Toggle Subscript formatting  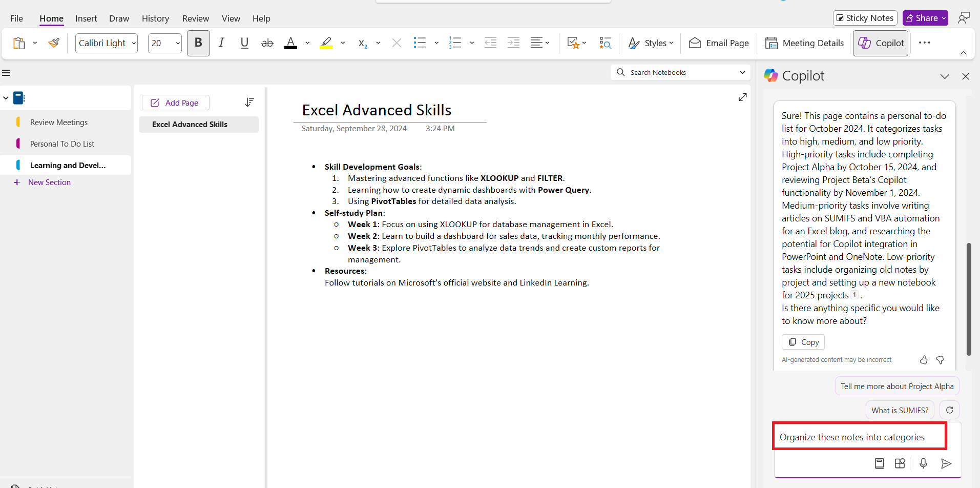pyautogui.click(x=363, y=43)
